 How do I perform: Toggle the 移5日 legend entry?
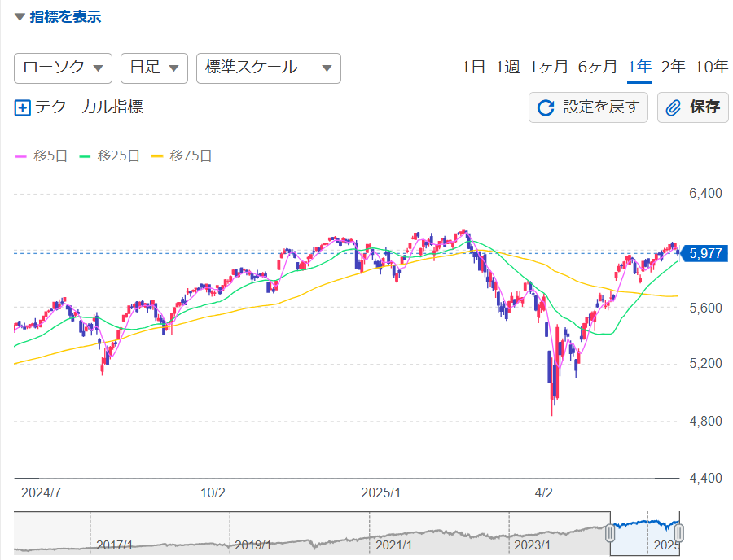point(42,156)
